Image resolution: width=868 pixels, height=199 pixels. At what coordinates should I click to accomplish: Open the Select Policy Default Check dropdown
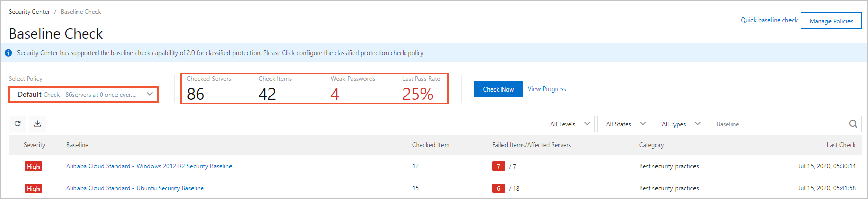83,95
